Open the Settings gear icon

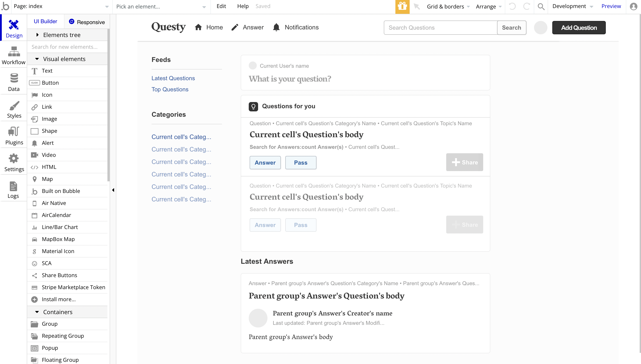[x=14, y=159]
